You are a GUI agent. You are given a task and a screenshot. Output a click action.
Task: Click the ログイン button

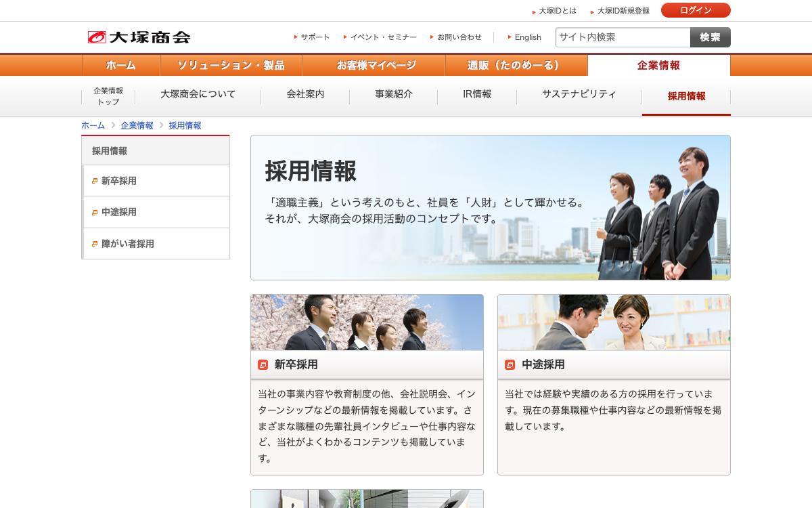696,10
